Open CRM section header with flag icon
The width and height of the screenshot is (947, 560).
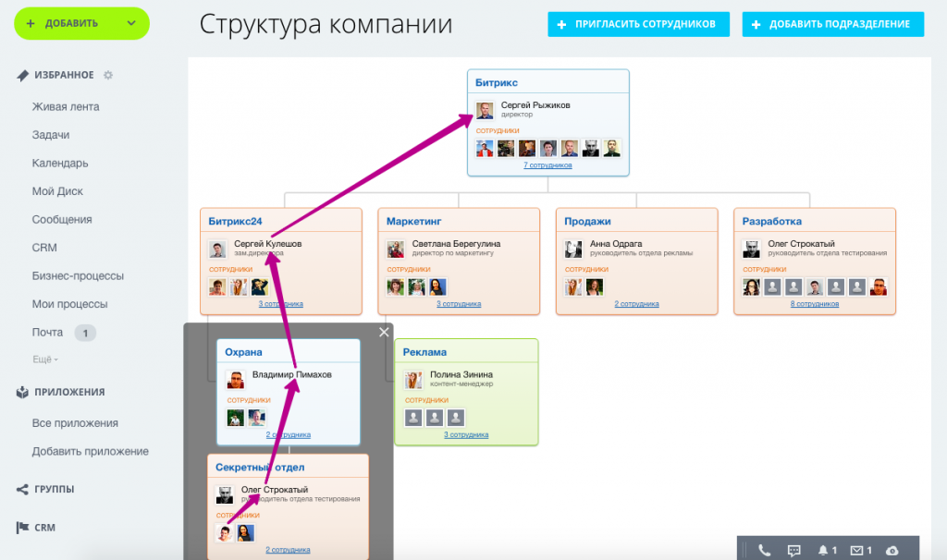tap(44, 528)
